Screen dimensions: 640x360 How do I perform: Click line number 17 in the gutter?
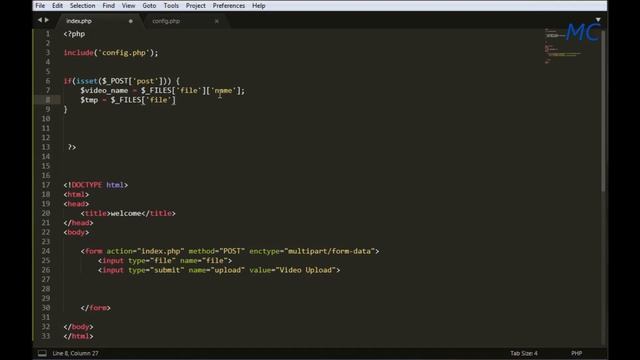(46, 185)
